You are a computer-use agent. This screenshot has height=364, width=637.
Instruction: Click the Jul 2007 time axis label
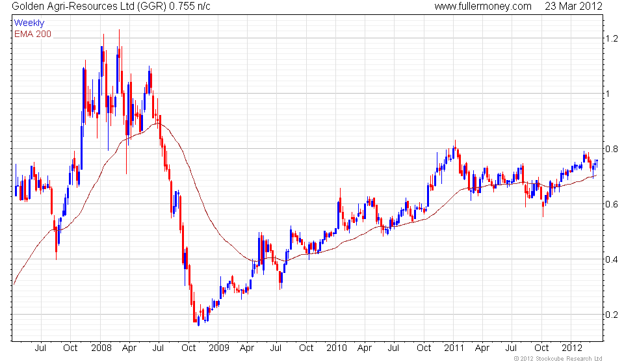point(40,348)
